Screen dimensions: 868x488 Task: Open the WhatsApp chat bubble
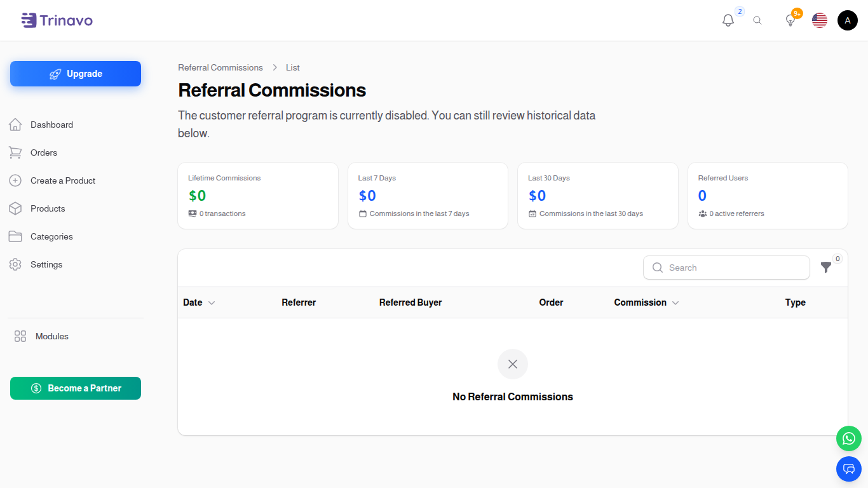tap(849, 438)
